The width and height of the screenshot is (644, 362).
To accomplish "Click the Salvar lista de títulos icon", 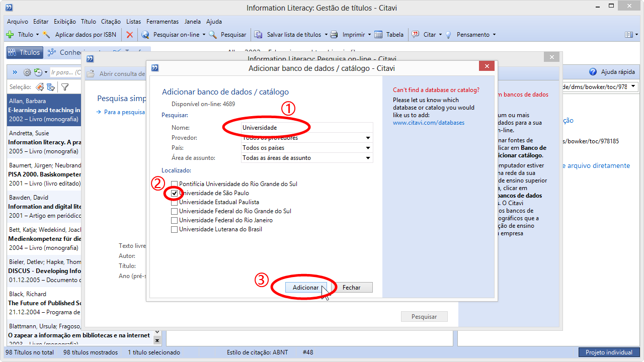I will [259, 35].
